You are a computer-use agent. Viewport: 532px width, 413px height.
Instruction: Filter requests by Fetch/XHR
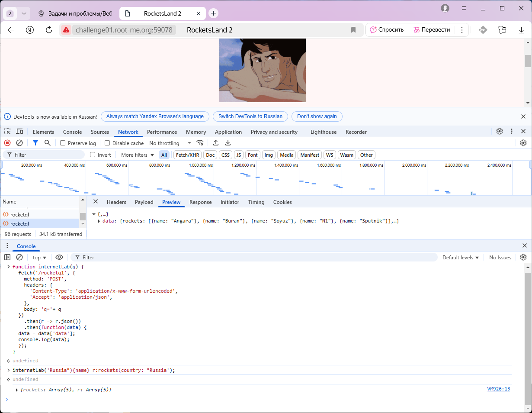pos(188,155)
